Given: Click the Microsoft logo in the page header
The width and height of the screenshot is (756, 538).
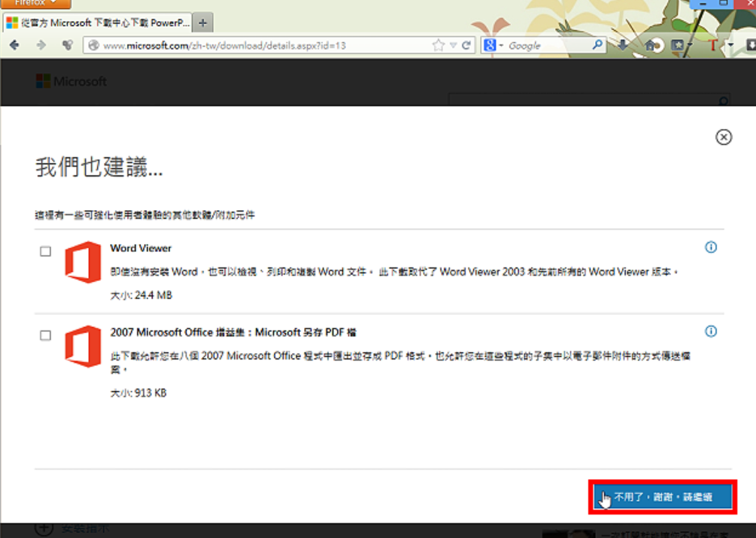Looking at the screenshot, I should tap(71, 82).
